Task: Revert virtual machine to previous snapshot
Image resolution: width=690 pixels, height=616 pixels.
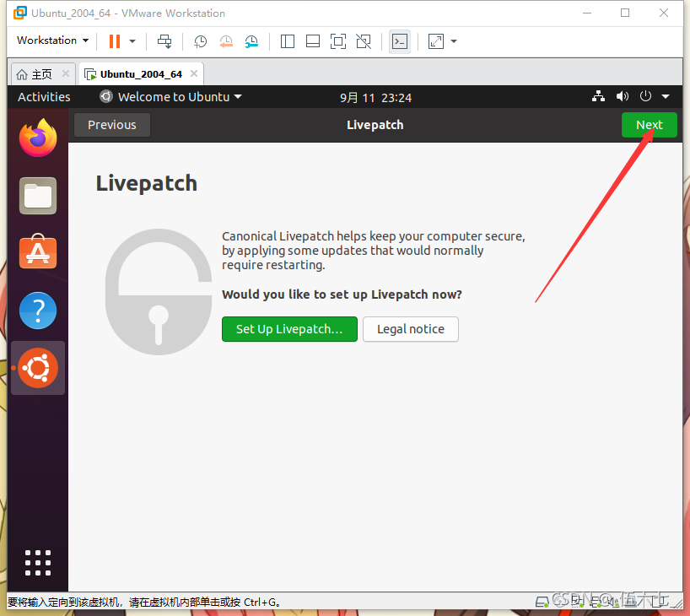Action: coord(226,41)
